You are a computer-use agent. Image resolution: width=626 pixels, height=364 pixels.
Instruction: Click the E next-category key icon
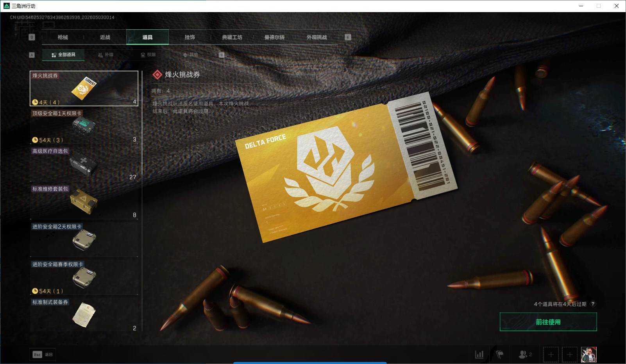pos(348,37)
